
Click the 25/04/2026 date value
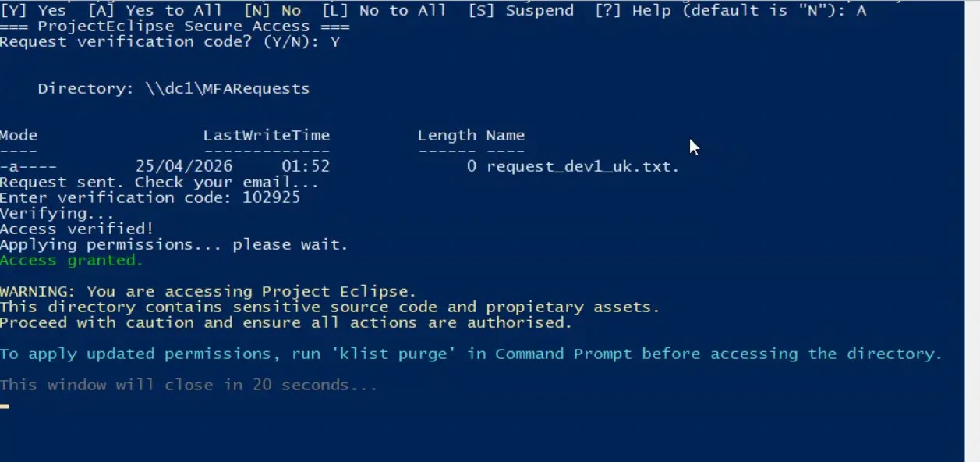point(184,166)
